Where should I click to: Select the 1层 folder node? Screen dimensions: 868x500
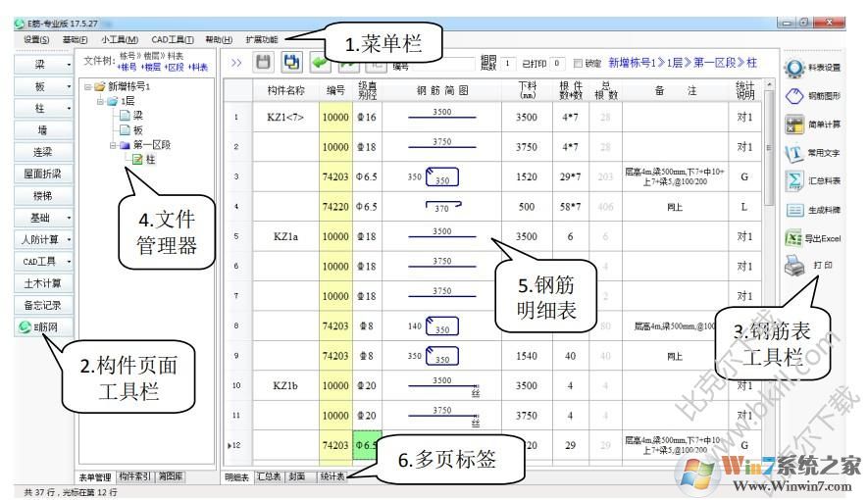(x=113, y=101)
